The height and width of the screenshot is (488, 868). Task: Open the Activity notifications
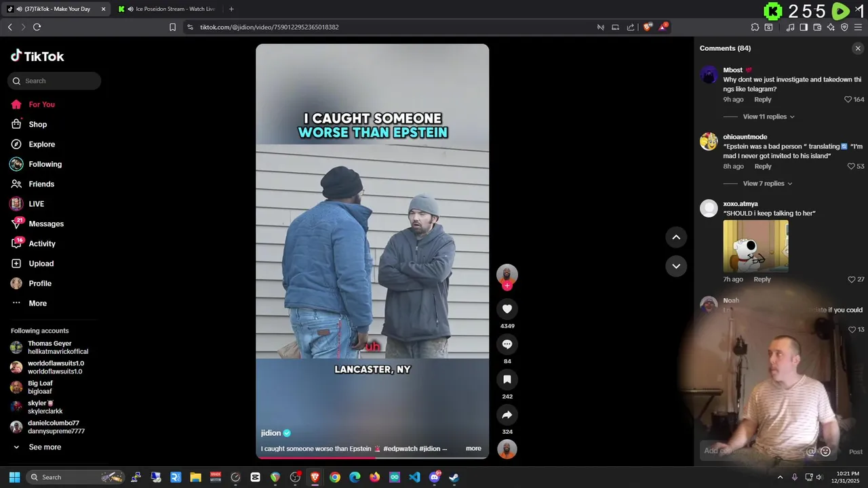[42, 243]
